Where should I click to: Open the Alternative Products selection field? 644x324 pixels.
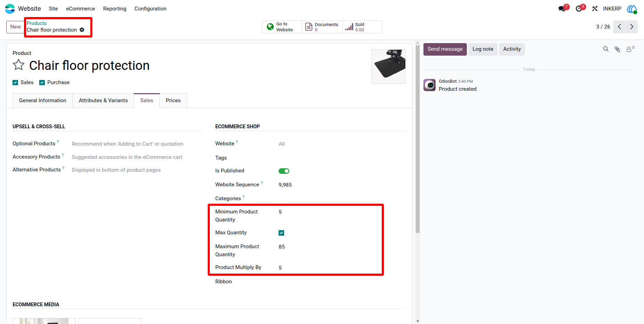137,170
